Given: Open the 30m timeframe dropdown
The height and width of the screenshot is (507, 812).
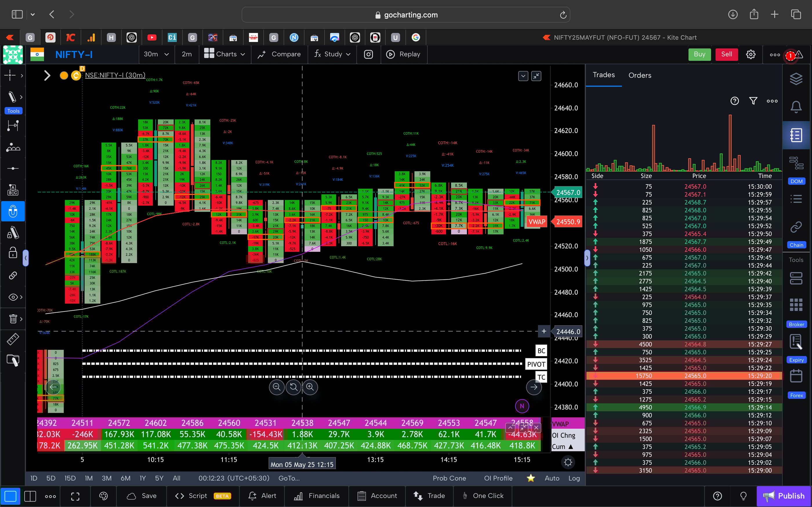Looking at the screenshot, I should pyautogui.click(x=156, y=54).
